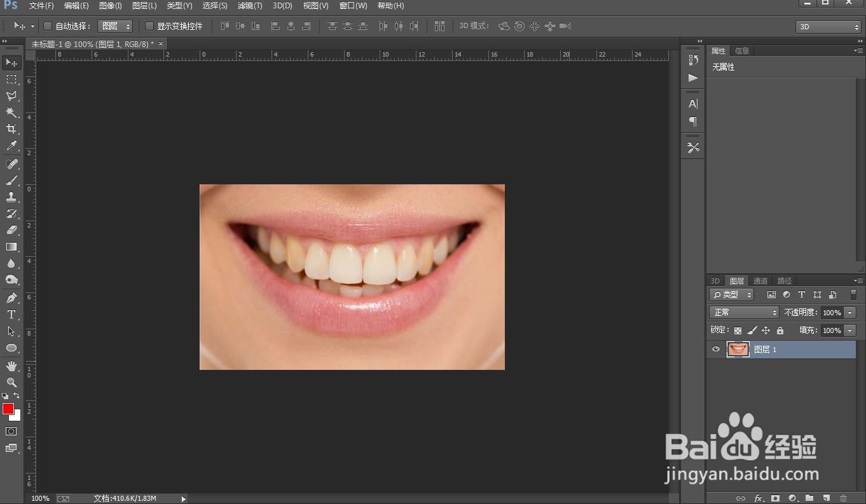
Task: Click the add layer mask button
Action: click(x=775, y=498)
